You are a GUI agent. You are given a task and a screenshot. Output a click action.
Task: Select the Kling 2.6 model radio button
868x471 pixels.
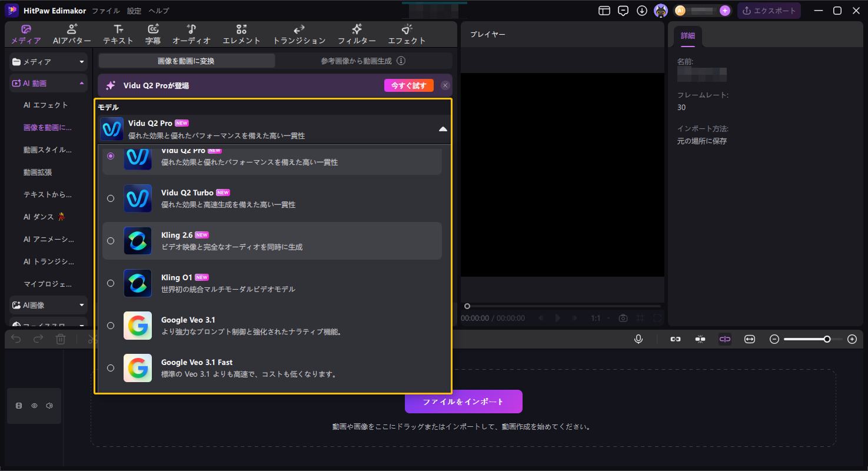click(x=111, y=240)
